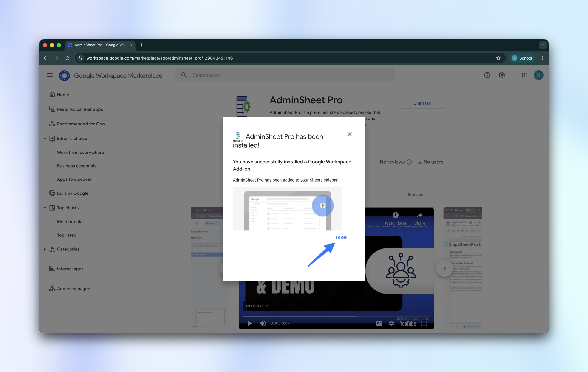Toggle fullscreen on the video player
Image resolution: width=588 pixels, height=372 pixels.
coord(424,323)
